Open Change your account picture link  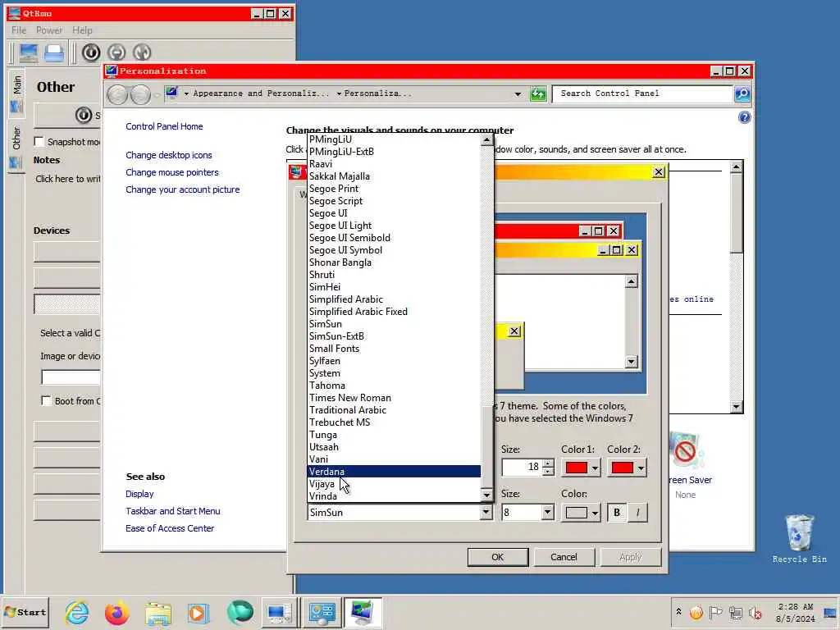pyautogui.click(x=183, y=189)
